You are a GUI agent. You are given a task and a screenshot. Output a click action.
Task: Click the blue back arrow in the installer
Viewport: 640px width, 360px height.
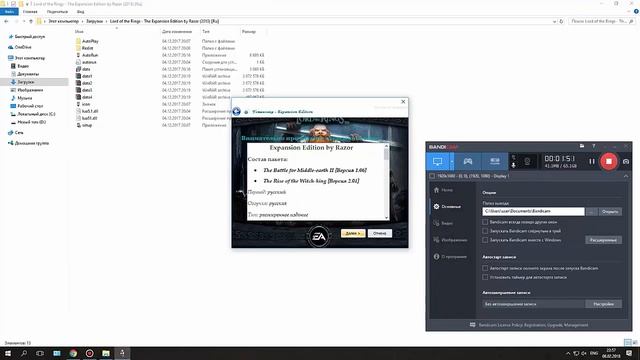pyautogui.click(x=236, y=111)
